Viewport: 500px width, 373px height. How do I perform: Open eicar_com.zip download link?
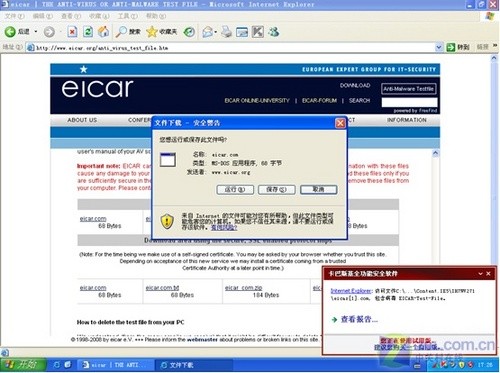243,287
